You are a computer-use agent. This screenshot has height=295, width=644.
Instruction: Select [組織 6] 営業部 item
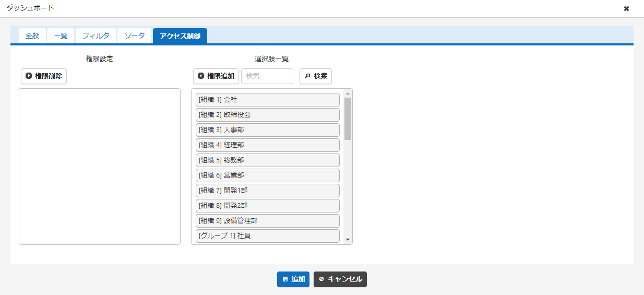tap(268, 175)
